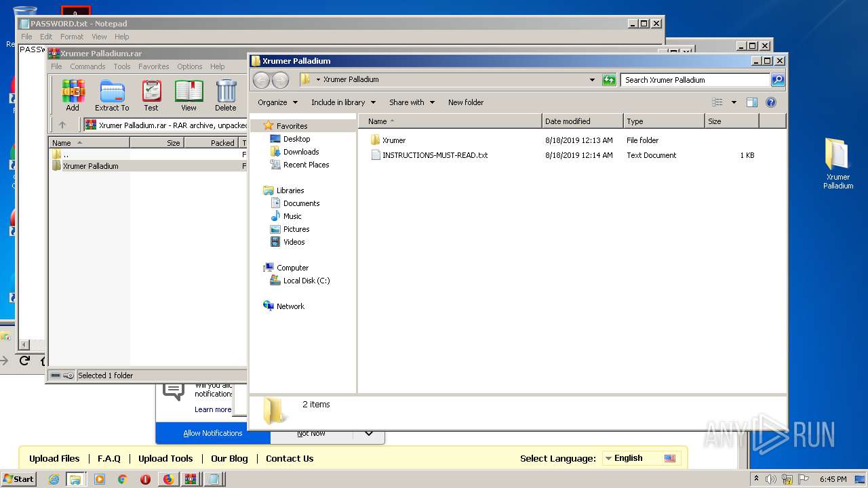Go up one level in WinRAR archive

[x=62, y=125]
